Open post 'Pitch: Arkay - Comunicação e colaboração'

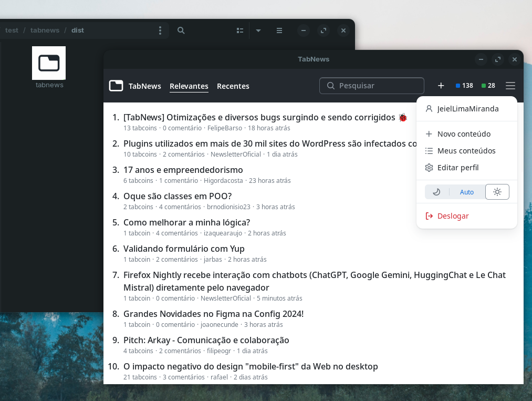pyautogui.click(x=206, y=340)
